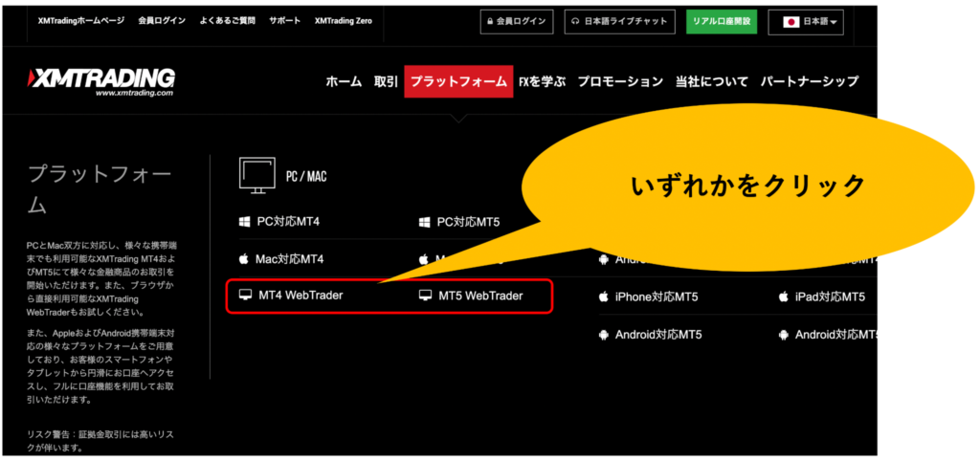Click the 会員ログイン button with lock icon
Screen dimensions: 980x461
click(516, 22)
